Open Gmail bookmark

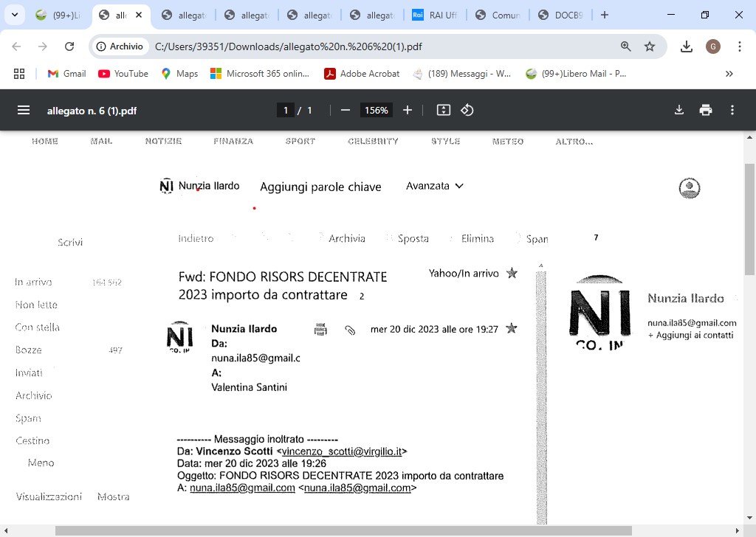pos(66,74)
